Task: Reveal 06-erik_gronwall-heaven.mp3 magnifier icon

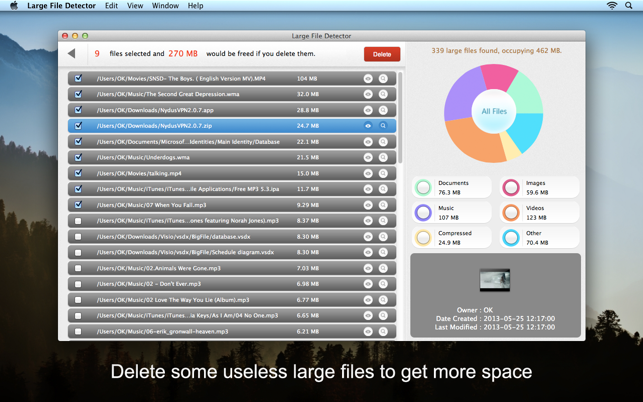Action: click(383, 331)
